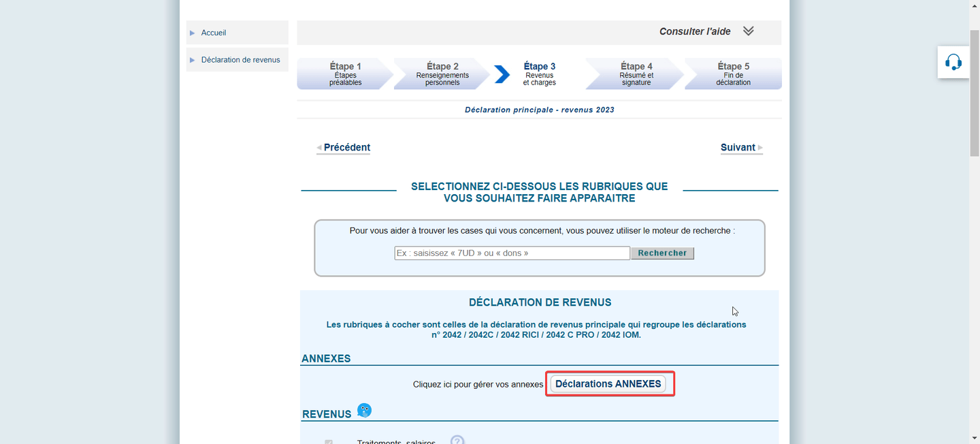Click the arrow icon before Déclaration de revenus
The width and height of the screenshot is (980, 444).
click(193, 59)
